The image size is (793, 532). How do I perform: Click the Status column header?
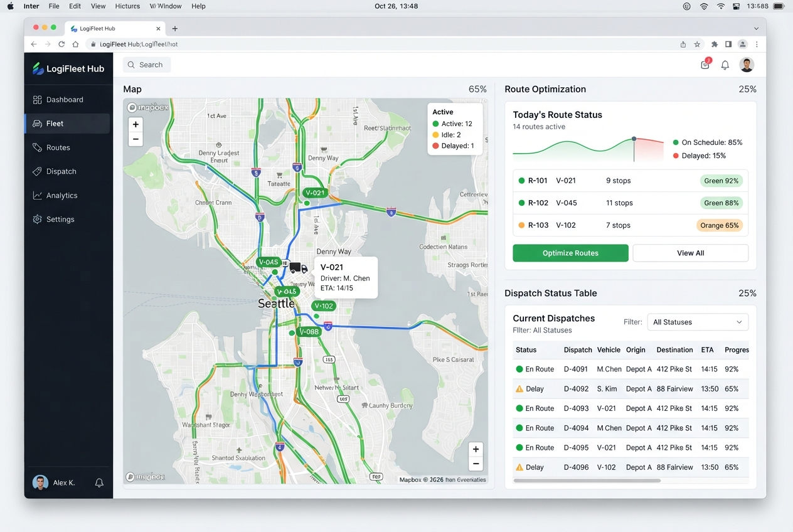click(x=526, y=350)
